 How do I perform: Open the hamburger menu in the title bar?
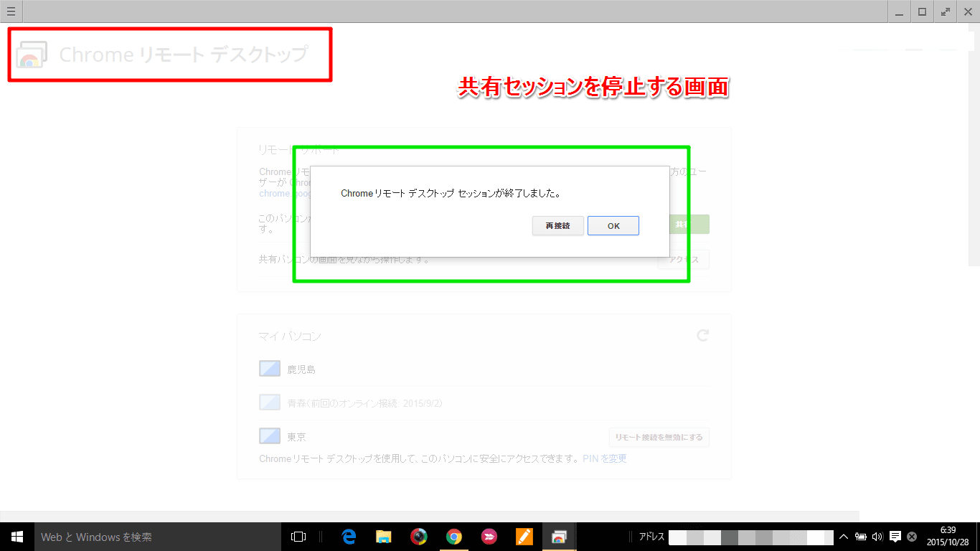coord(11,11)
